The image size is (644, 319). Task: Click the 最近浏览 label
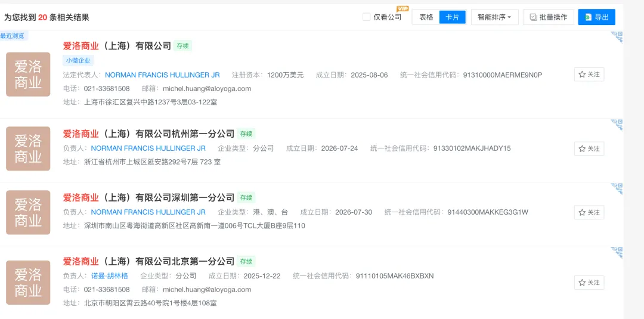13,36
